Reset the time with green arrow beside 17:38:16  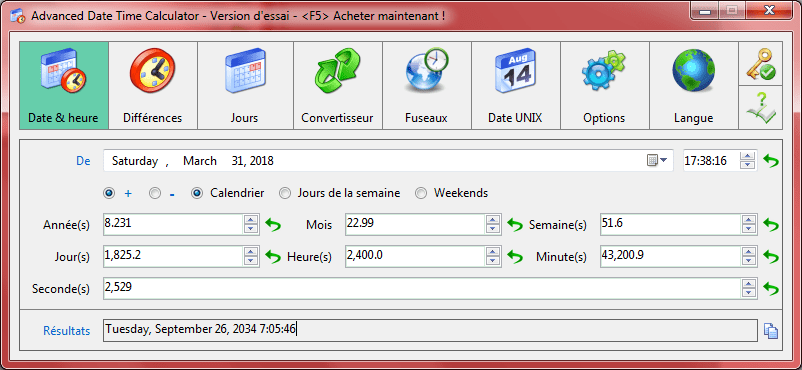(771, 161)
